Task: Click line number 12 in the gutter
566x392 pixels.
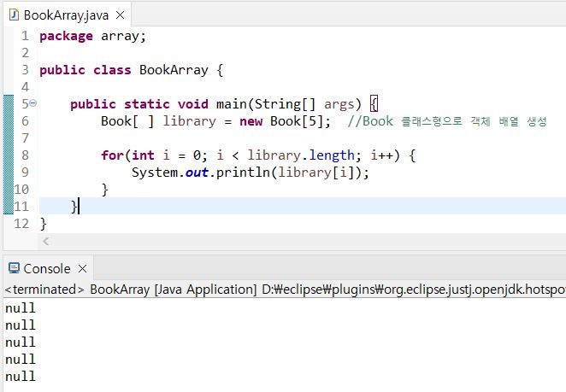Action: pyautogui.click(x=21, y=224)
